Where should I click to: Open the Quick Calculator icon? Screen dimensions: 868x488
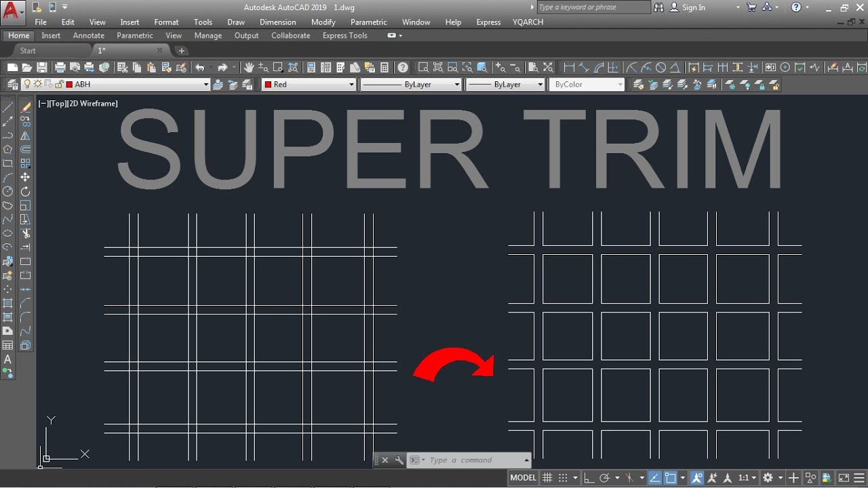click(x=384, y=67)
